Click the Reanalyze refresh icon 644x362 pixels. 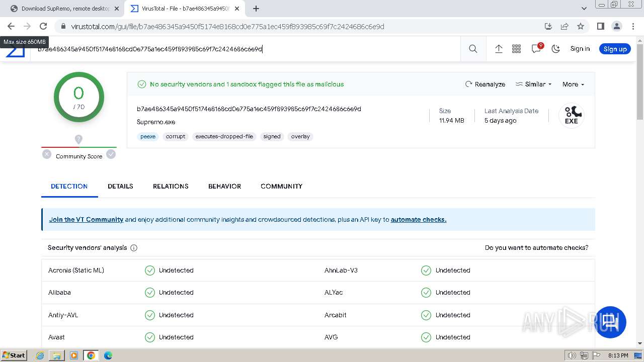pyautogui.click(x=469, y=84)
